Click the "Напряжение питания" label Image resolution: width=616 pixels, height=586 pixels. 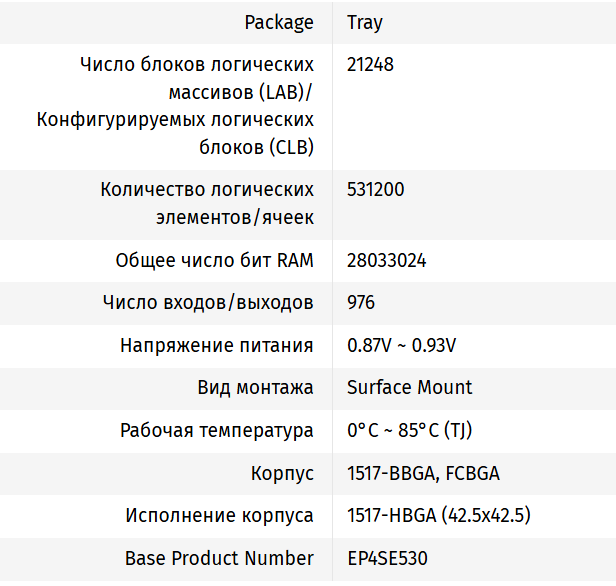(x=217, y=346)
